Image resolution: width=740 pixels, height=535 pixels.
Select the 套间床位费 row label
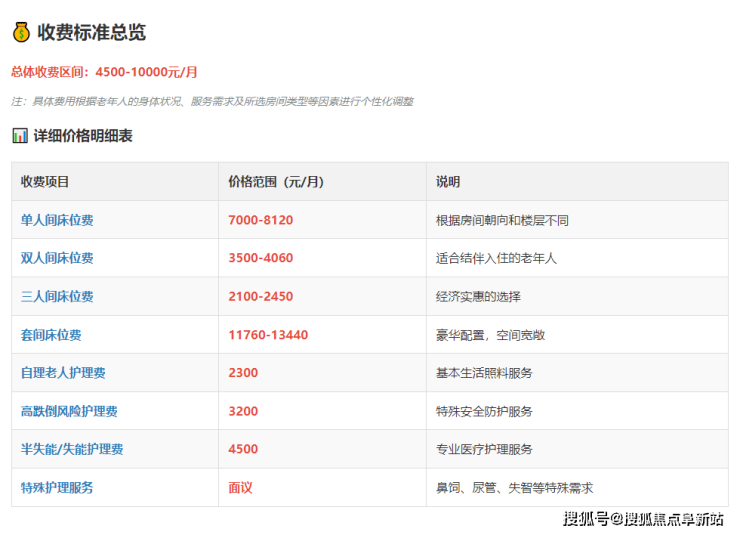coord(51,335)
